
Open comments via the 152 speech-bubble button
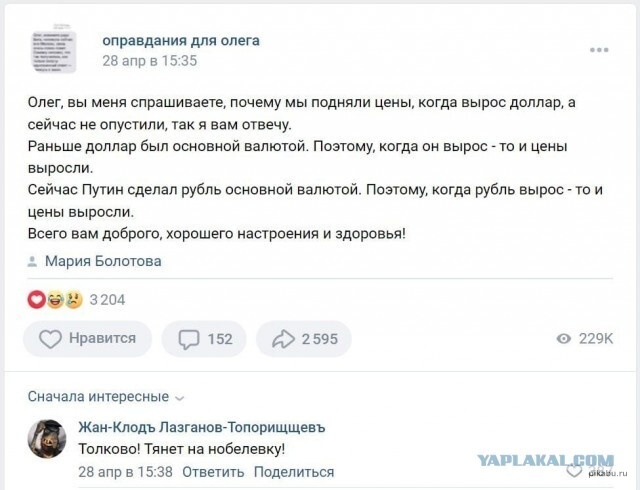(204, 339)
